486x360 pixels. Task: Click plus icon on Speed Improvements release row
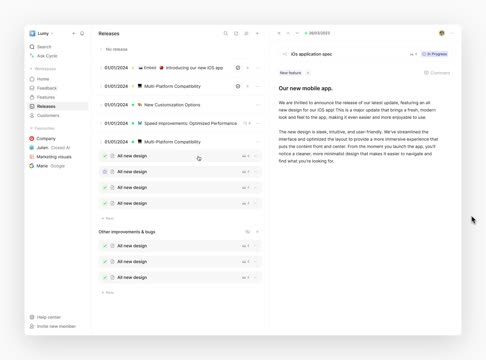pos(249,123)
